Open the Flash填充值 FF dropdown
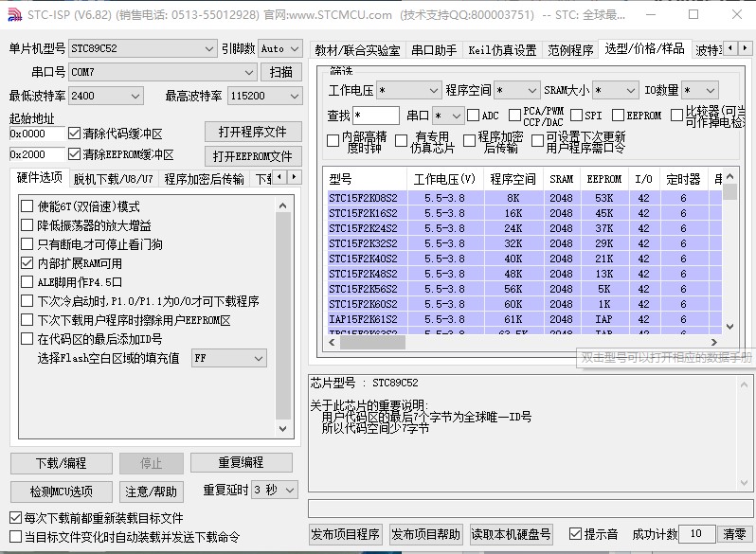Viewport: 756px width, 554px height. coord(229,358)
